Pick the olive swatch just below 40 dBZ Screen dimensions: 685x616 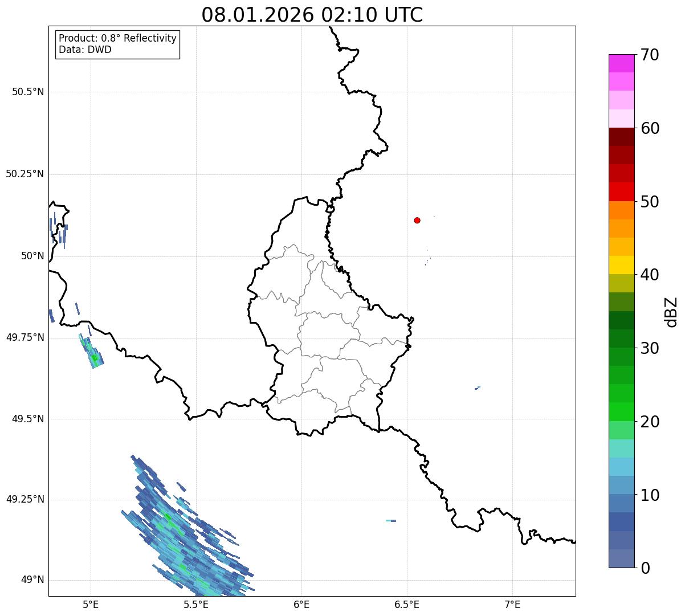621,283
